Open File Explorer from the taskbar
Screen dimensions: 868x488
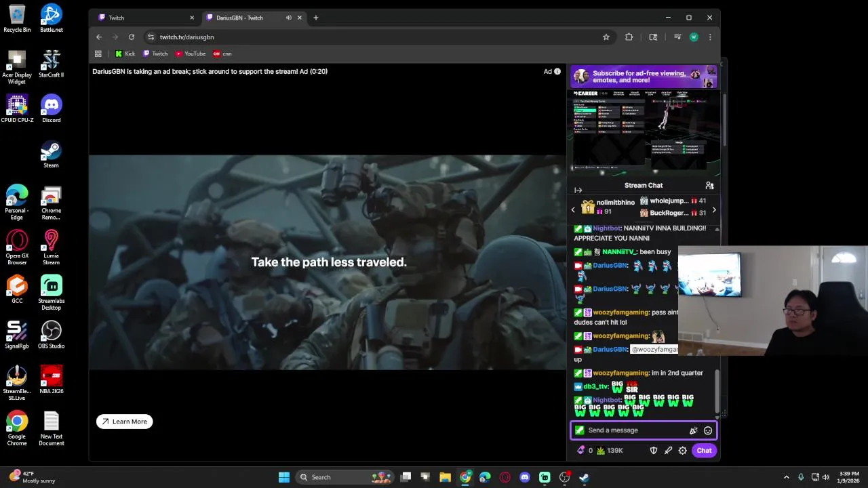446,477
